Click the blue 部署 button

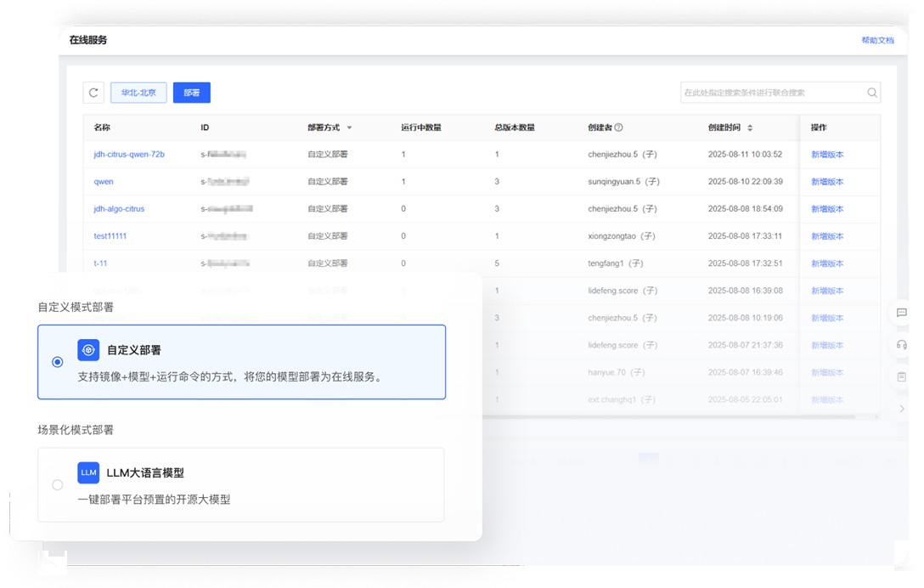191,92
